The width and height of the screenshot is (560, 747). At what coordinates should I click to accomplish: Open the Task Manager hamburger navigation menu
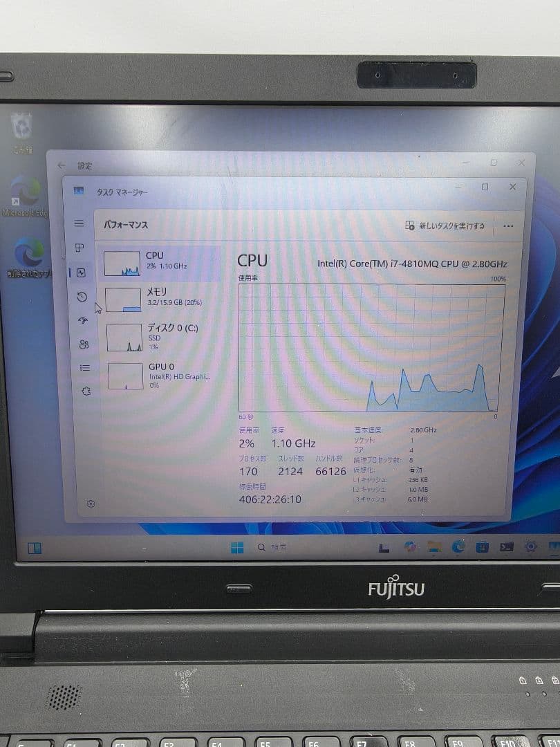(79, 223)
